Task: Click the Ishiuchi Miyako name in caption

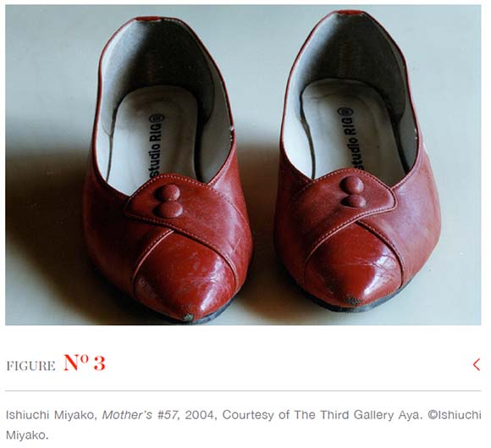Action: pyautogui.click(x=50, y=415)
